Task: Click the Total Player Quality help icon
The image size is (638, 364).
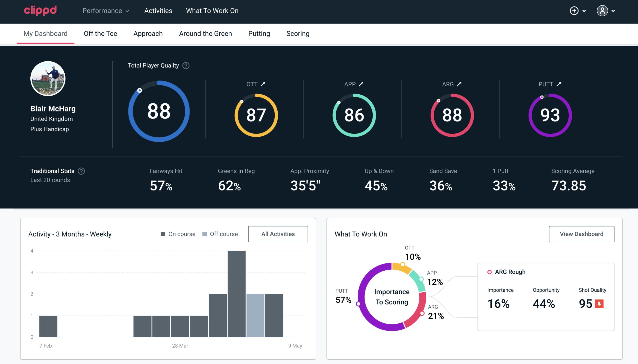Action: tap(185, 65)
